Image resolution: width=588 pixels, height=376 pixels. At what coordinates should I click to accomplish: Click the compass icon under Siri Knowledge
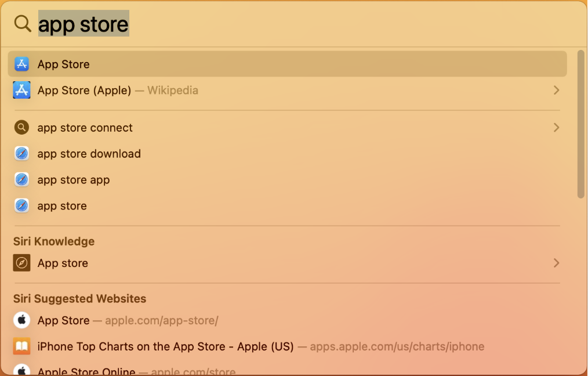[21, 263]
